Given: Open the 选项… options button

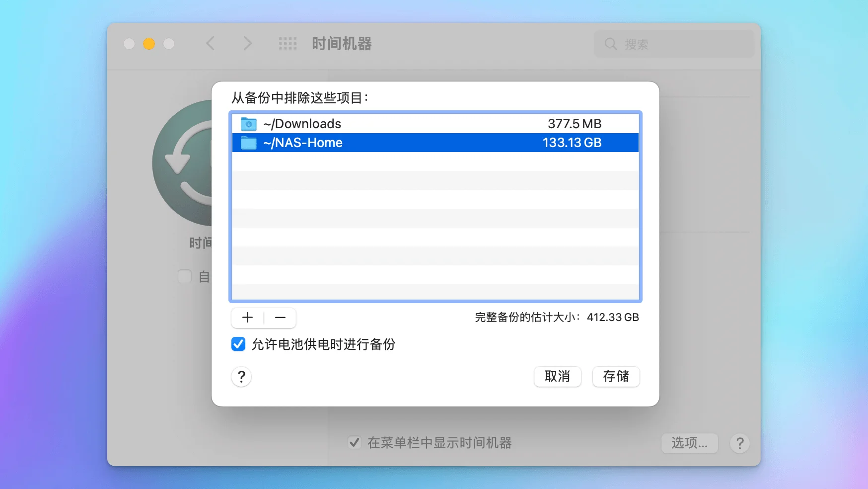Looking at the screenshot, I should [690, 443].
